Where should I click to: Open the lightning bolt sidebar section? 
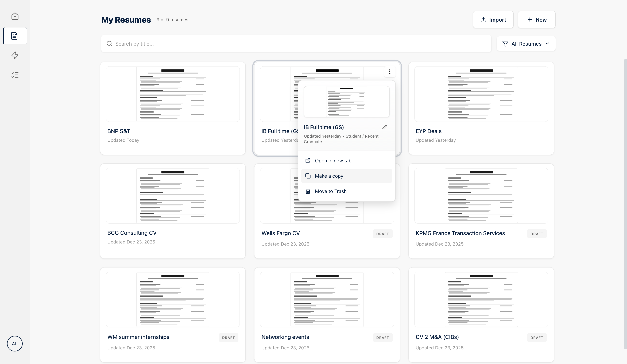tap(15, 55)
